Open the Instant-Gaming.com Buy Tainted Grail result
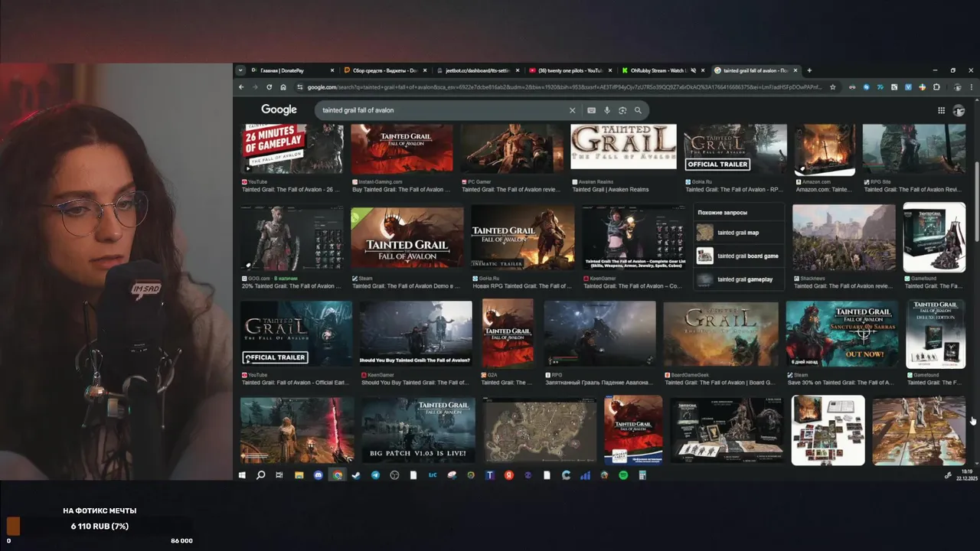 pyautogui.click(x=402, y=149)
